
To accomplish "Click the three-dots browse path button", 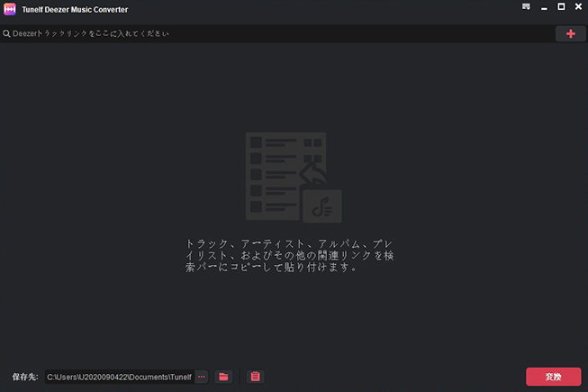I will coord(202,377).
